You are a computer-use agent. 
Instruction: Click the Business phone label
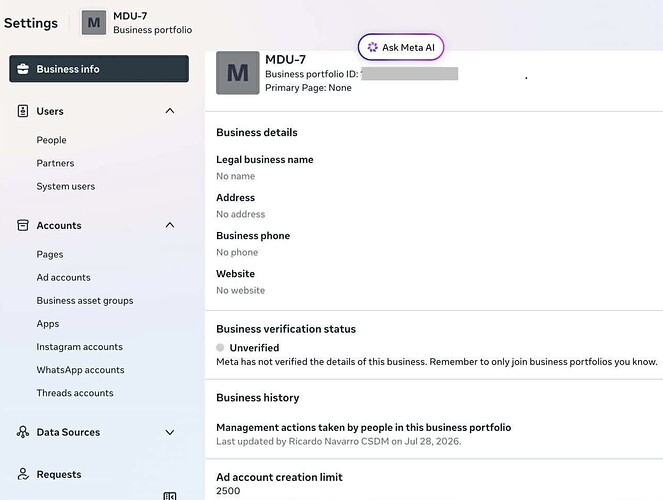coord(253,235)
